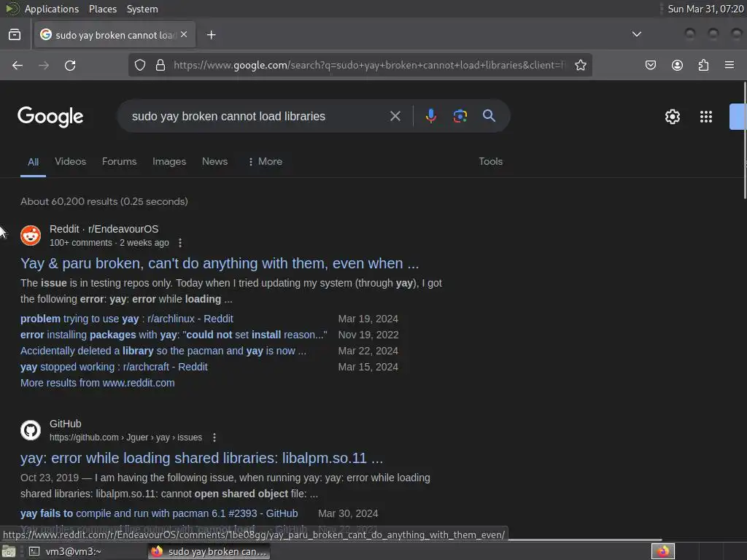Open Firefox View from tab bar
Viewport: 747px width, 560px height.
tap(15, 35)
